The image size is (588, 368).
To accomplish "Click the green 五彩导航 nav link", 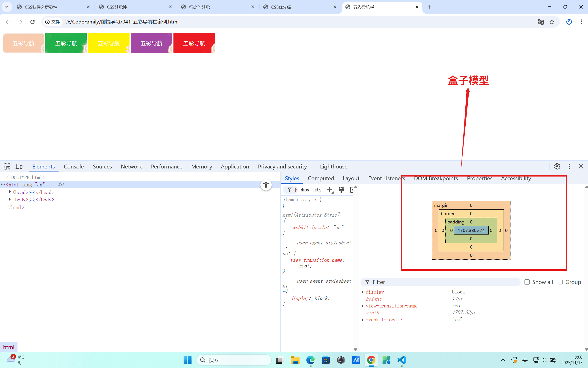I will point(66,43).
